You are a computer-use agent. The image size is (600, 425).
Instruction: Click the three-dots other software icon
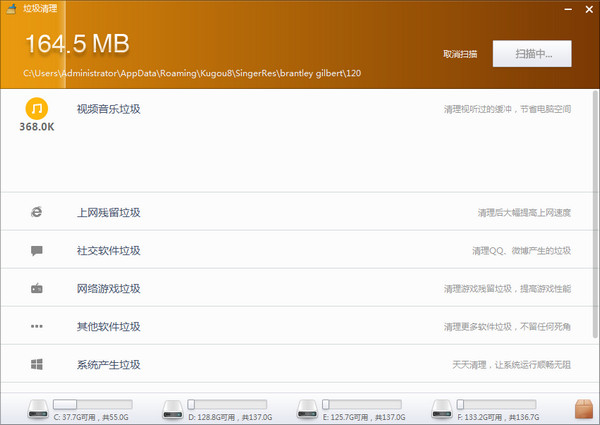[x=37, y=326]
